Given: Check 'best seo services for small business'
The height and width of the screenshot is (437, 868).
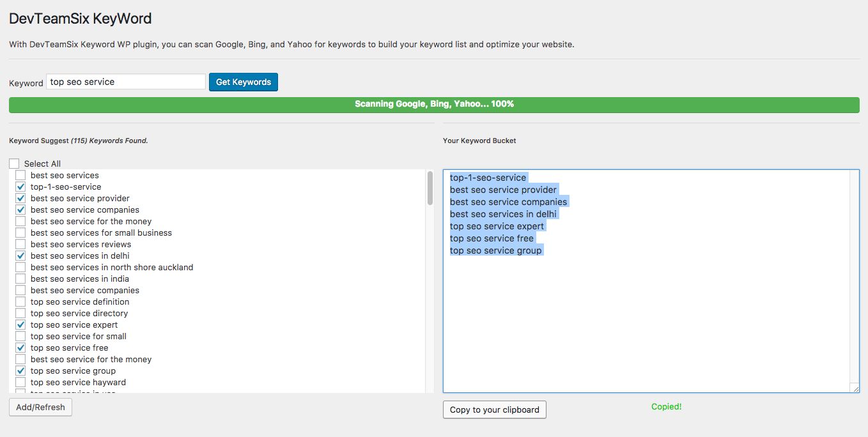Looking at the screenshot, I should tap(20, 233).
